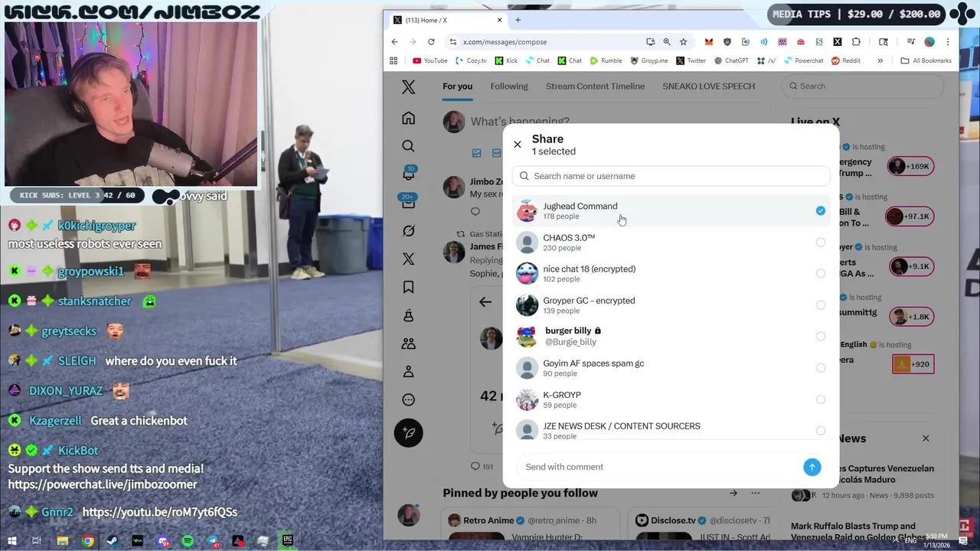Viewport: 980px width, 551px height.
Task: Add media icon under What's happening
Action: tap(476, 153)
